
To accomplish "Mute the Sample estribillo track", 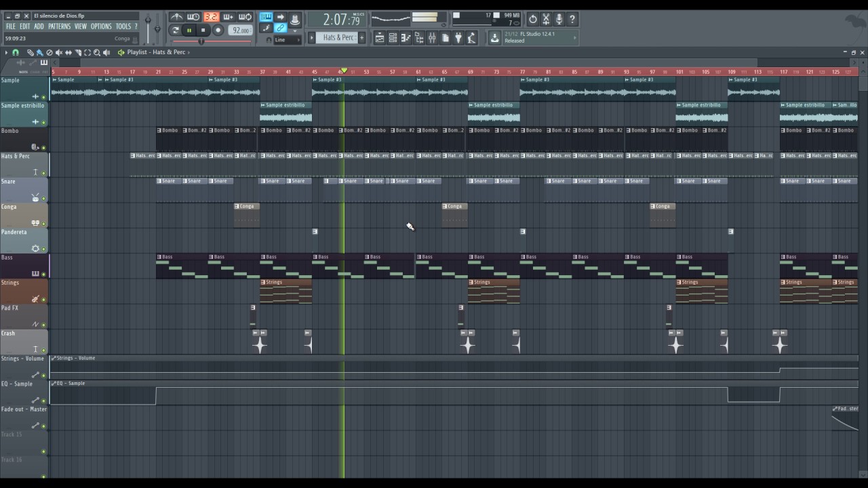I will (44, 122).
